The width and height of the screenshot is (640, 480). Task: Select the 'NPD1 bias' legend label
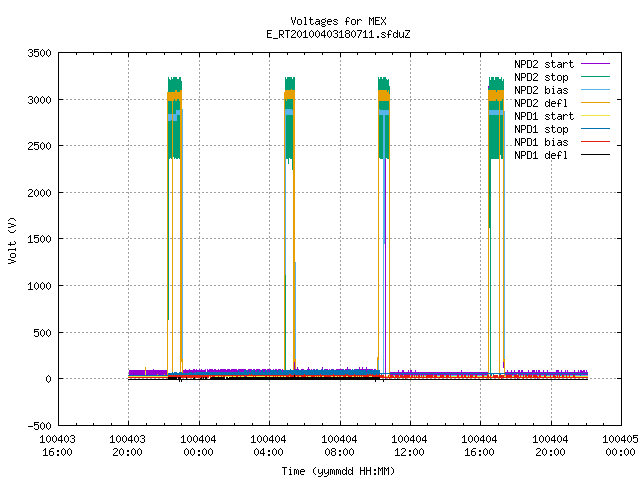(x=541, y=142)
